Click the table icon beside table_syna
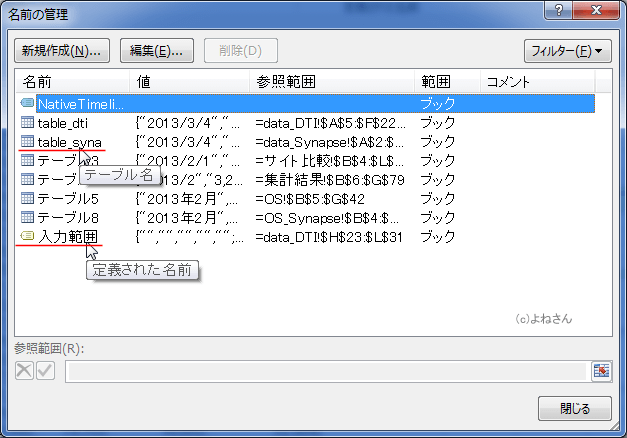 27,141
